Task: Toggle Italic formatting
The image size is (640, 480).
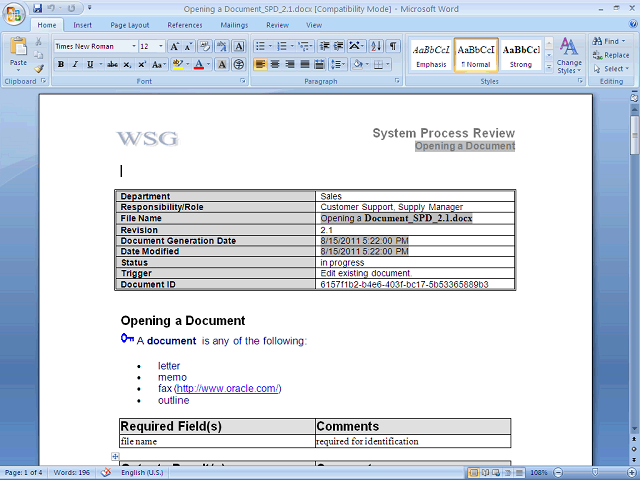Action: (x=75, y=64)
